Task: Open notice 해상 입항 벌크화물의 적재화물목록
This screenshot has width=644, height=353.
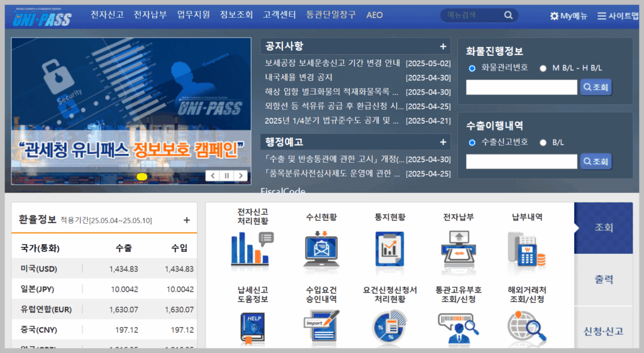Action: tap(331, 92)
